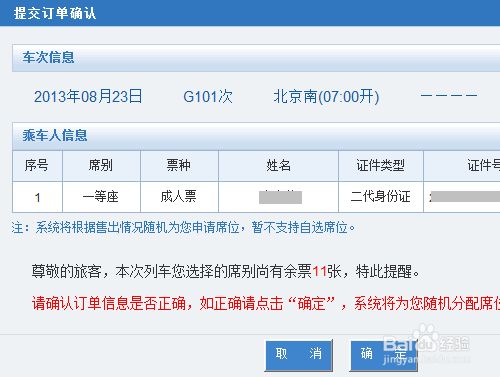Viewport: 500px width, 377px height.
Task: Click the remaining tickets count 11
Action: (319, 272)
